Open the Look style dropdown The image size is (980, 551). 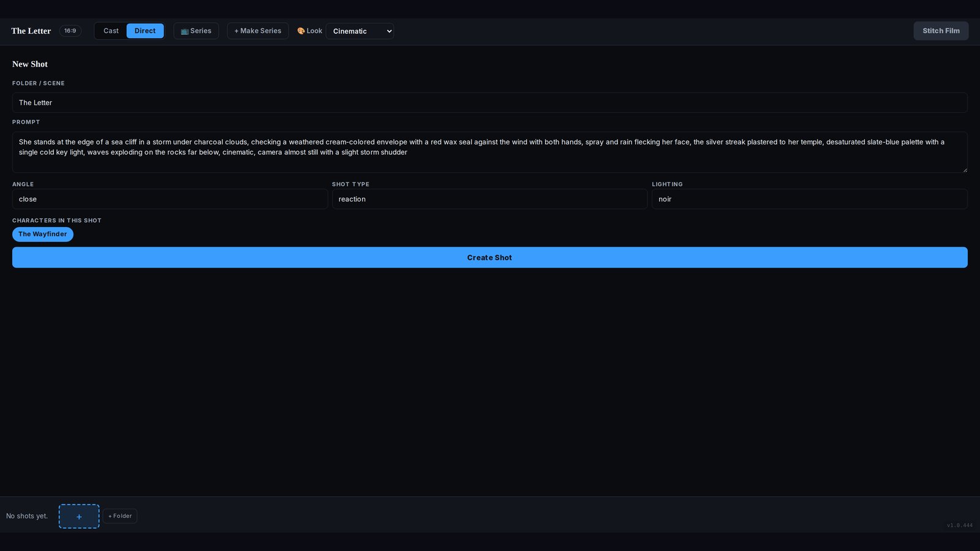(360, 31)
